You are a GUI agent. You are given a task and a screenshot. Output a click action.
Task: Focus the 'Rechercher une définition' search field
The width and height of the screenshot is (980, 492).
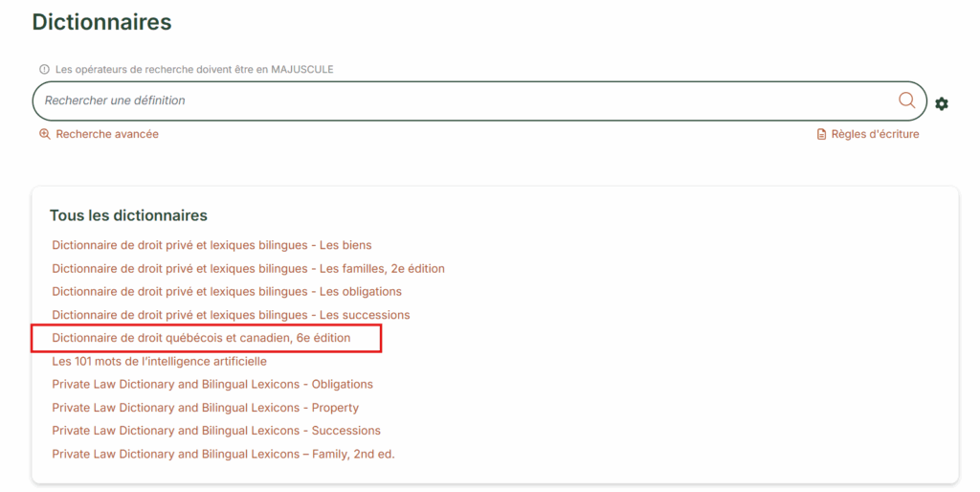(459, 101)
